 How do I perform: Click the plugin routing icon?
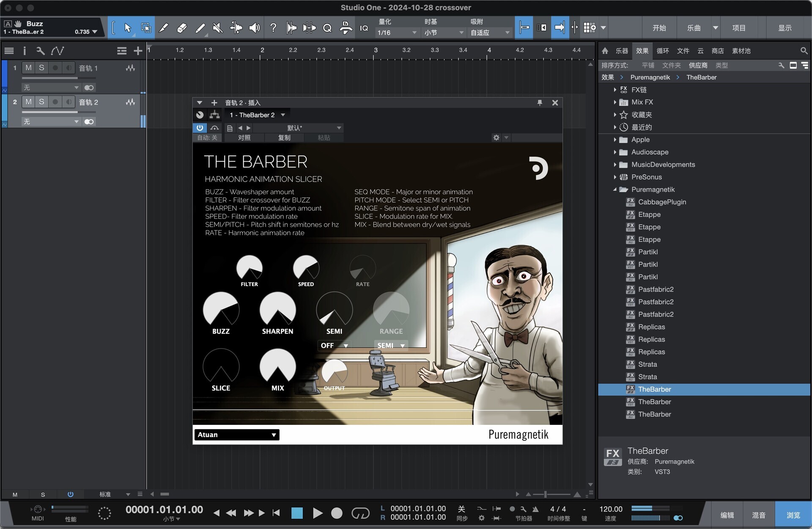coord(214,115)
